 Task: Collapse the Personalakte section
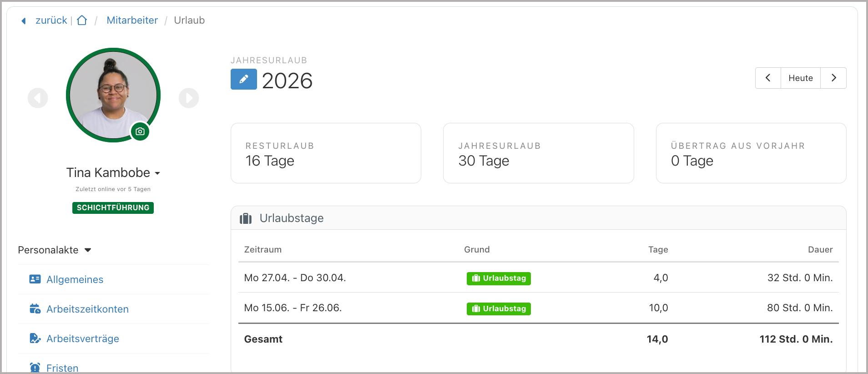tap(55, 250)
